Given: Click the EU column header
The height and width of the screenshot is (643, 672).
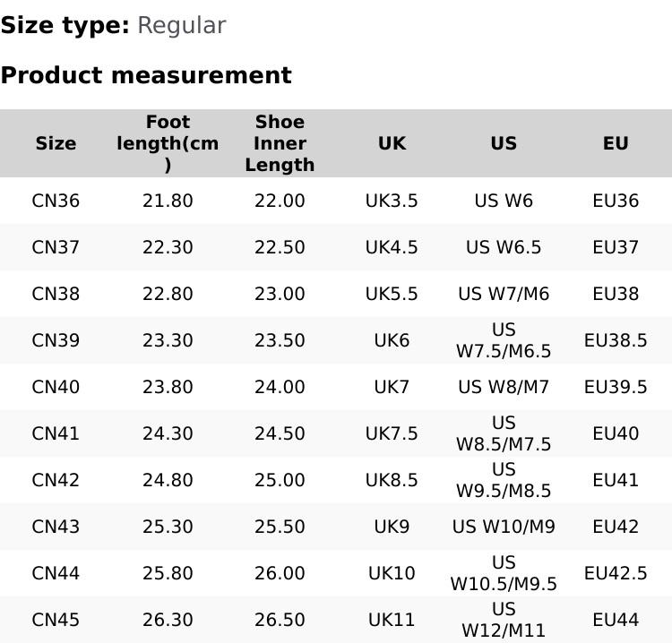Looking at the screenshot, I should click(x=616, y=143).
